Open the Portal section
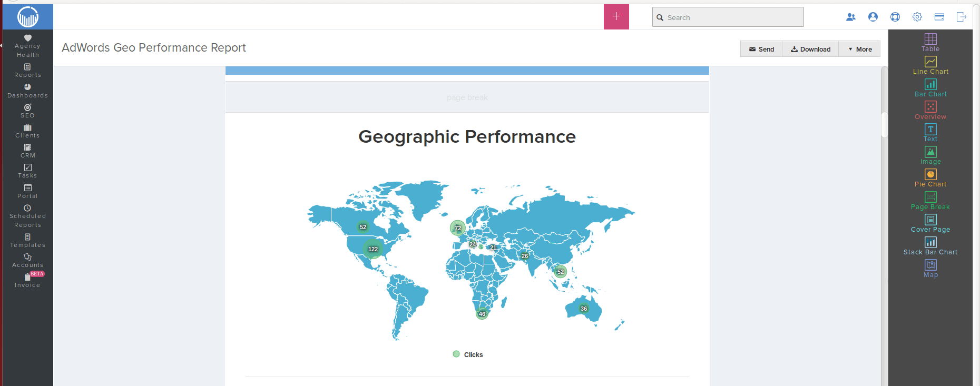Image resolution: width=980 pixels, height=386 pixels. pyautogui.click(x=27, y=192)
